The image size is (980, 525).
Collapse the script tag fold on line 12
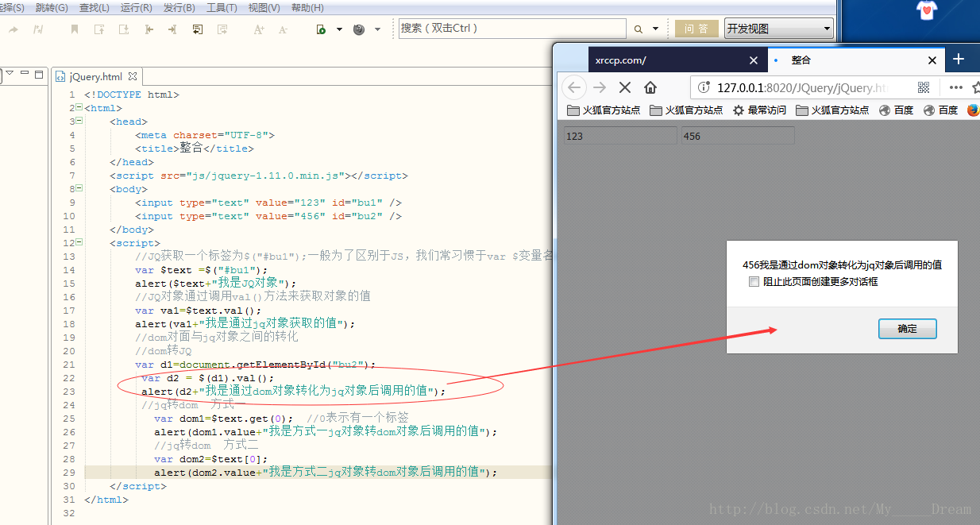(79, 243)
